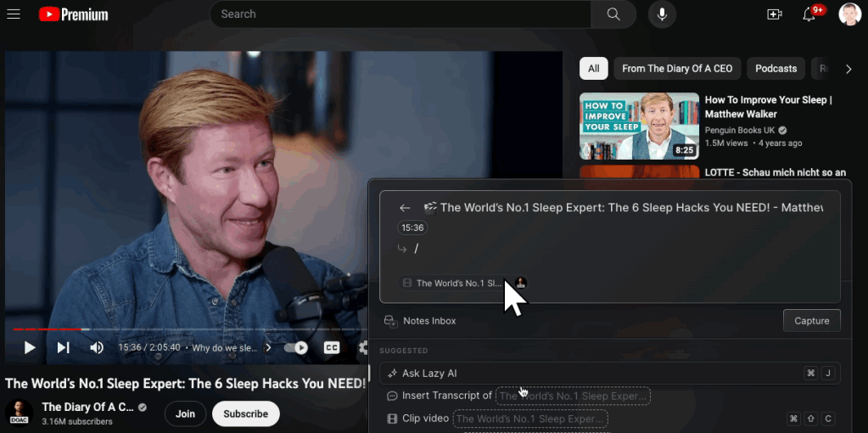This screenshot has width=868, height=433.
Task: Expand the chapter title chevron
Action: (269, 347)
